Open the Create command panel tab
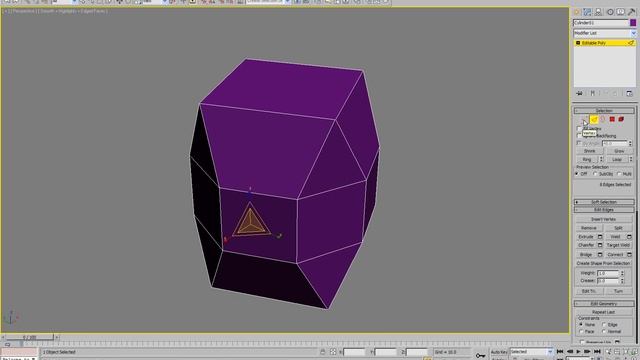Screen dimensions: 640x360 [577, 12]
